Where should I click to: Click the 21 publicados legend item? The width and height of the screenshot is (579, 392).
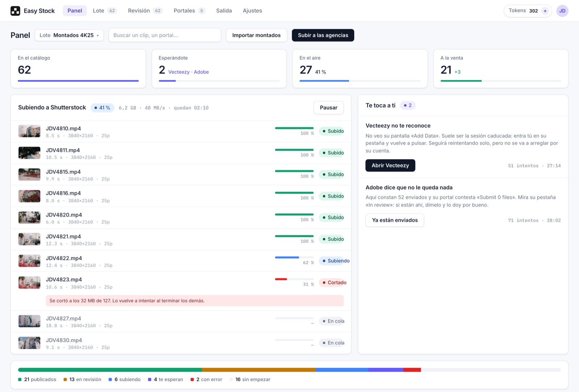pos(37,379)
